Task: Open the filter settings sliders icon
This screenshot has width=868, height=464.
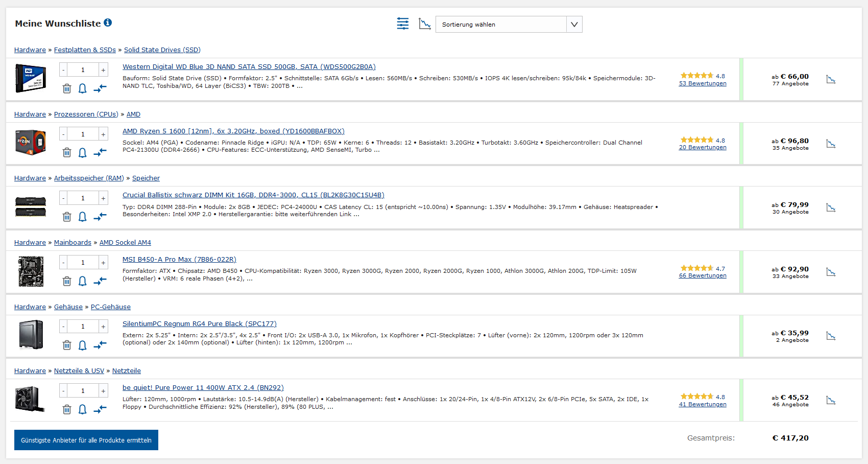Action: [403, 24]
